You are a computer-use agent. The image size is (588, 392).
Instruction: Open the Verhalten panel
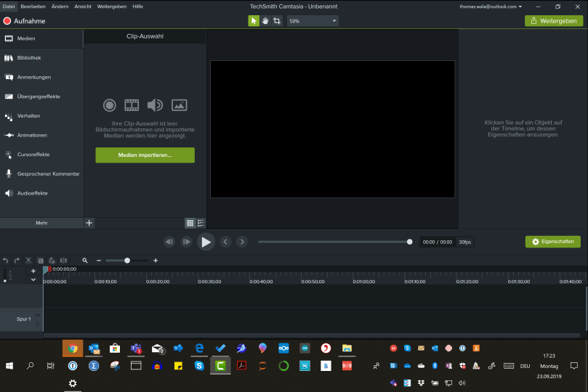[x=41, y=115]
